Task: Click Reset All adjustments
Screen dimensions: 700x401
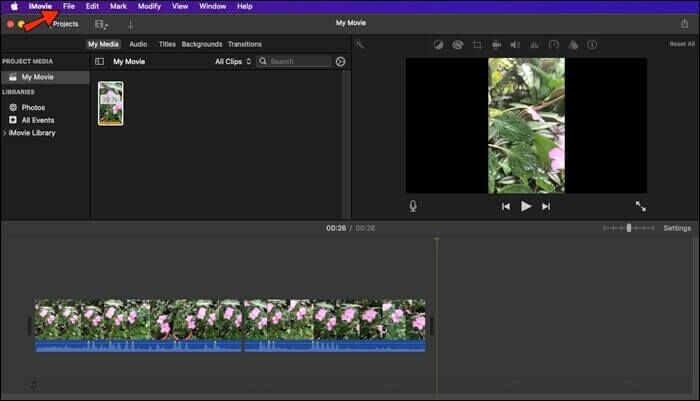Action: coord(682,44)
